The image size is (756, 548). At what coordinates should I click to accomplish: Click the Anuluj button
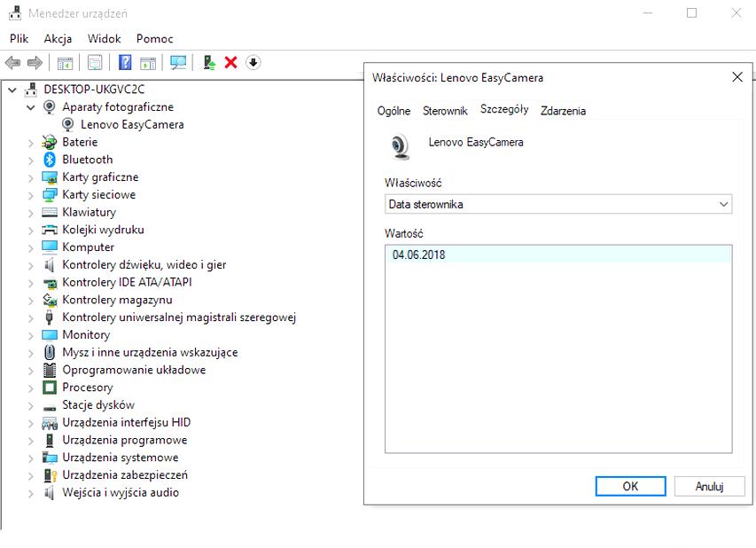point(709,486)
